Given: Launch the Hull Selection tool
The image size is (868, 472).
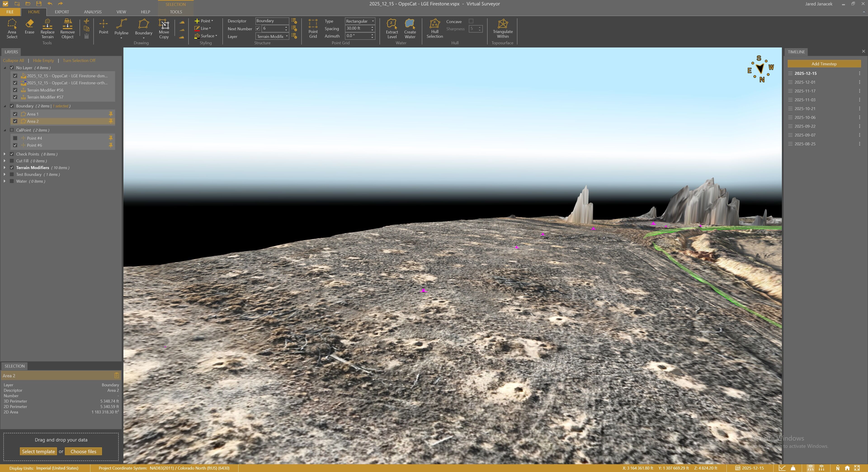Looking at the screenshot, I should pyautogui.click(x=435, y=29).
